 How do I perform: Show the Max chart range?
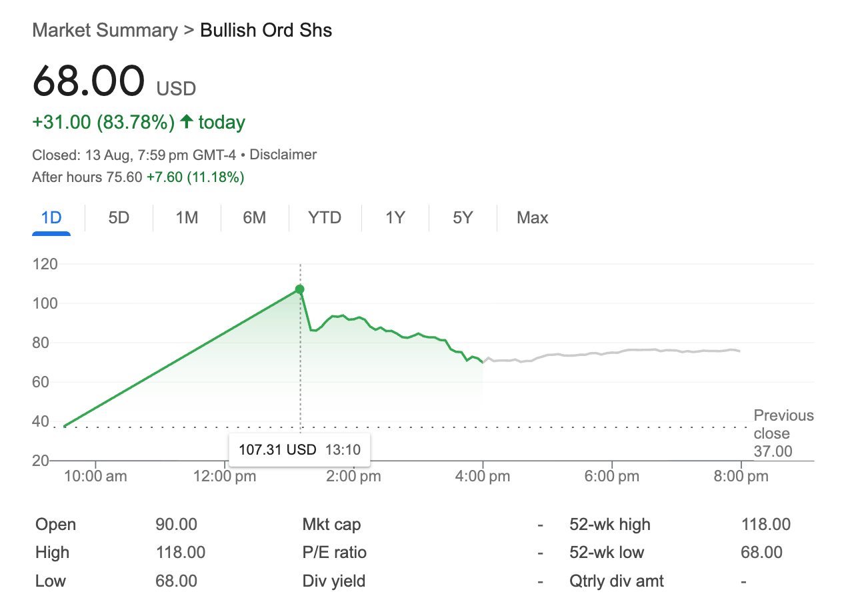pyautogui.click(x=532, y=218)
